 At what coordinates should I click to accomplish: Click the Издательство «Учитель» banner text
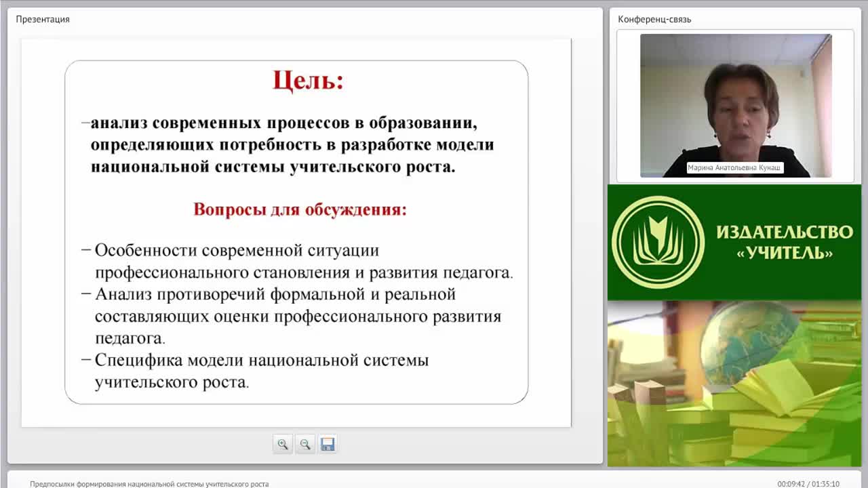click(785, 242)
